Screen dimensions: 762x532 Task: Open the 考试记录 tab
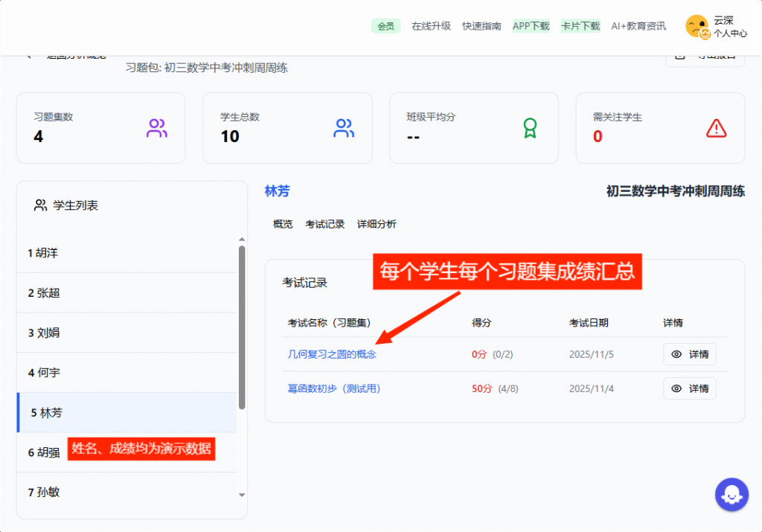pyautogui.click(x=325, y=224)
